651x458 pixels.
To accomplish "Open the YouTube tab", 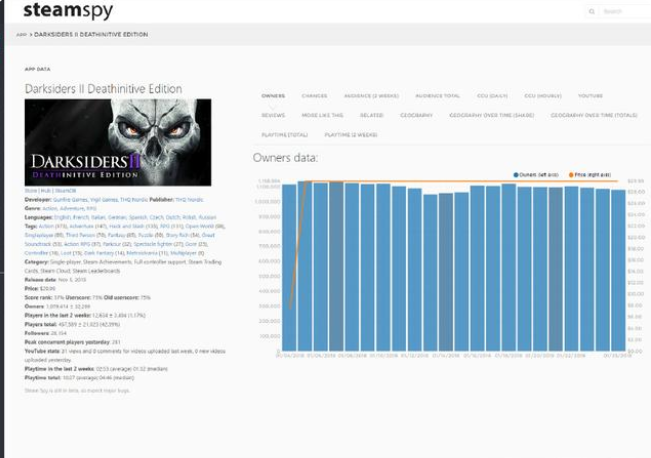I will click(x=590, y=96).
